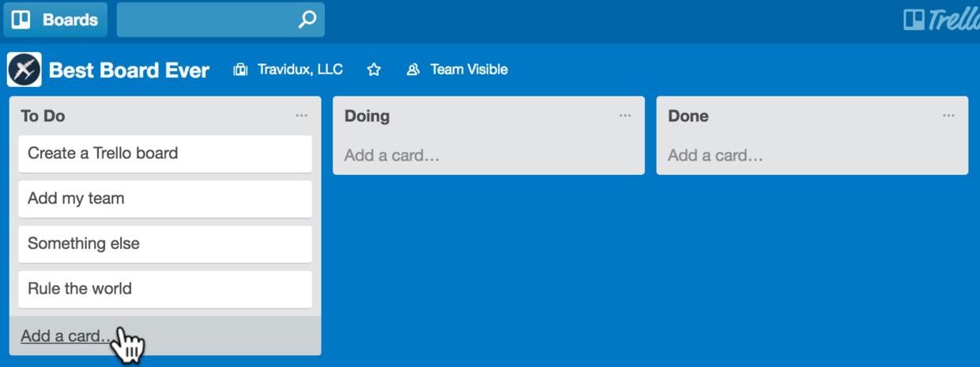Open the Done list actions menu
Image resolution: width=980 pixels, height=367 pixels.
click(x=948, y=115)
